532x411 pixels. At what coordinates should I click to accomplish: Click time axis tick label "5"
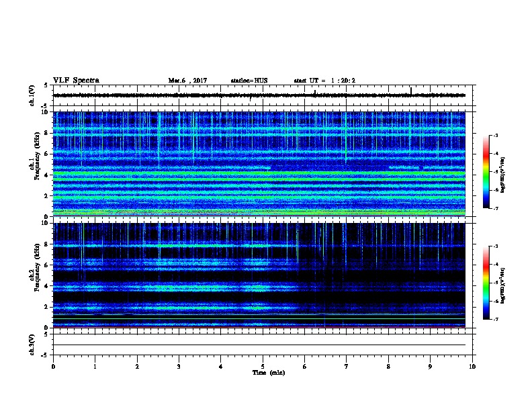[263, 367]
